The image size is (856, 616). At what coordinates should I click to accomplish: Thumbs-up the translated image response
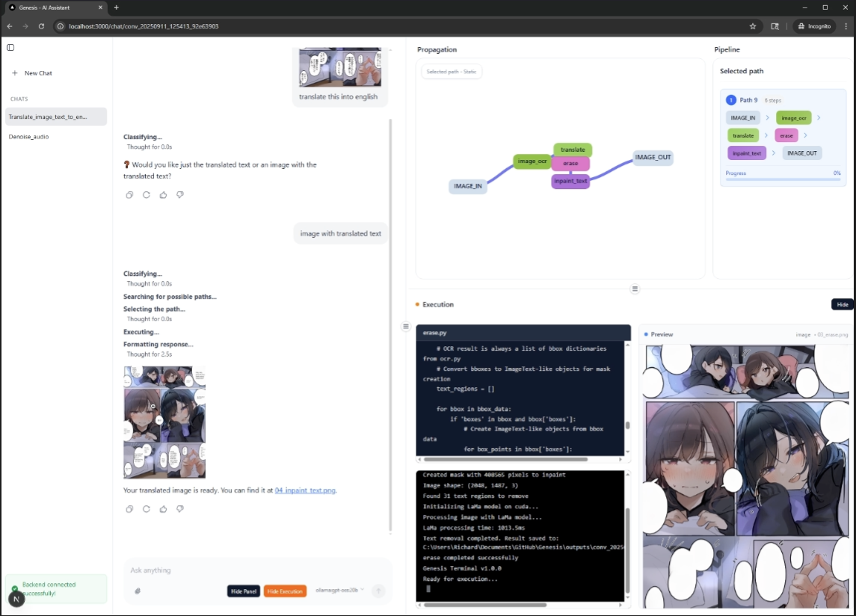[x=163, y=509]
